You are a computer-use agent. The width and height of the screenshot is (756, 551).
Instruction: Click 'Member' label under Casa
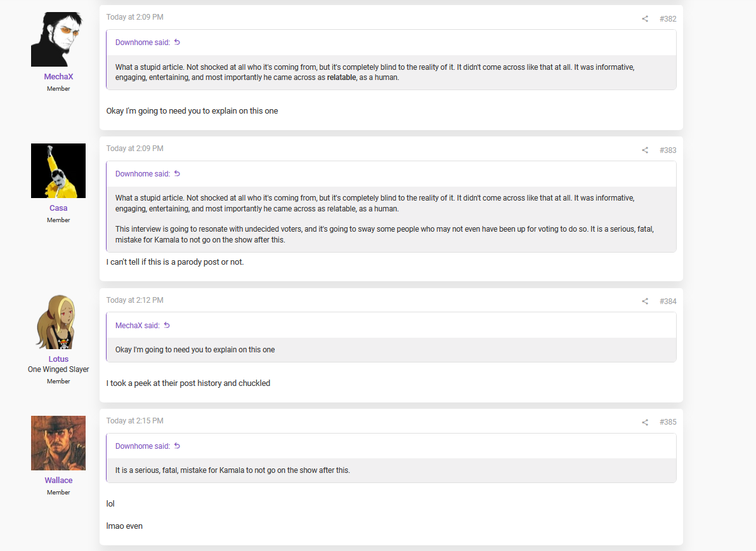58,220
